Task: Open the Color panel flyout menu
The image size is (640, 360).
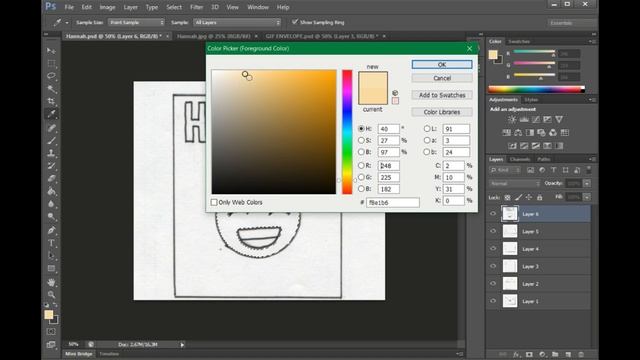Action: click(592, 42)
